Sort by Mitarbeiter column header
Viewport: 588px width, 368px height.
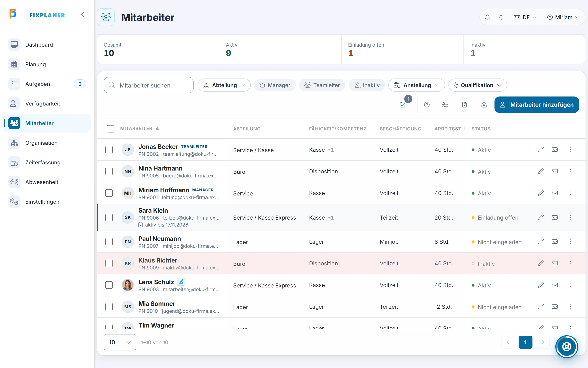(139, 129)
